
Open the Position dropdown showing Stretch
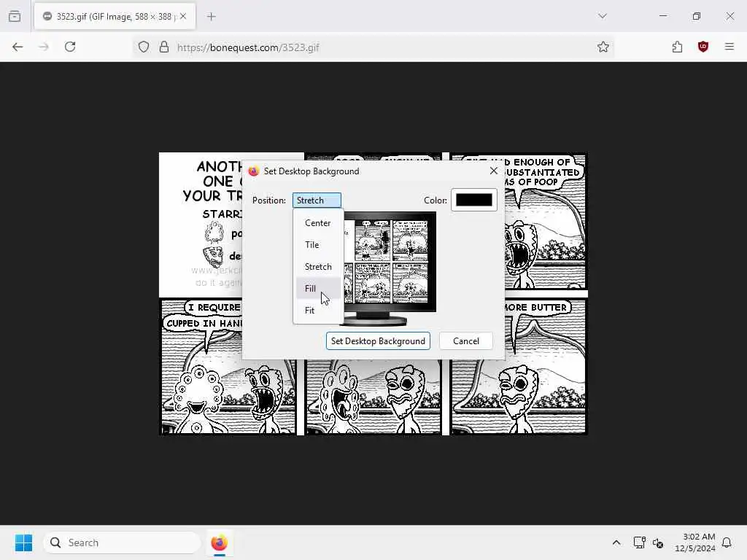pos(317,200)
